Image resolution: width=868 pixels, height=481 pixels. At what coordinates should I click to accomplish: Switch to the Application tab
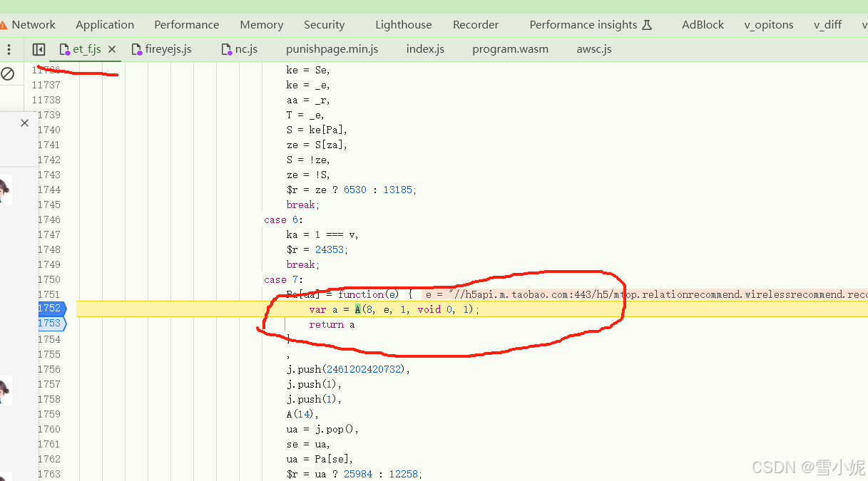tap(105, 24)
